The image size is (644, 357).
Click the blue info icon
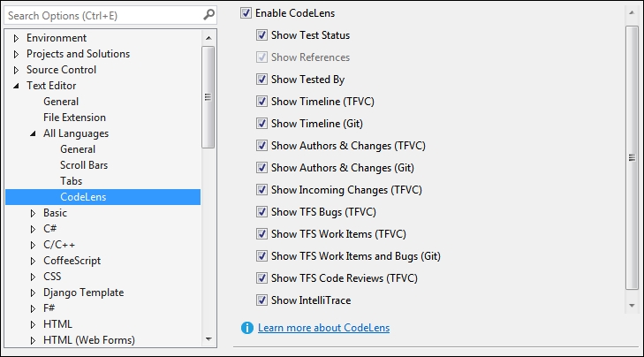247,328
